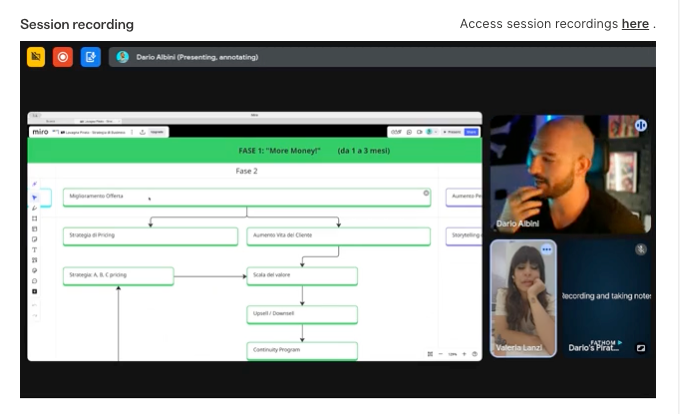Select the Miro cursor select tool
This screenshot has height=414, width=680.
click(x=34, y=198)
